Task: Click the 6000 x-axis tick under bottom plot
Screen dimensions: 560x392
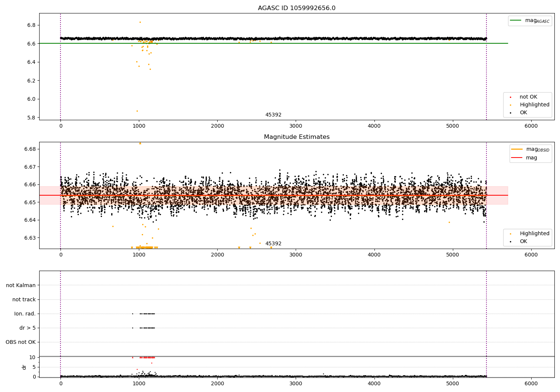Action: coord(531,384)
